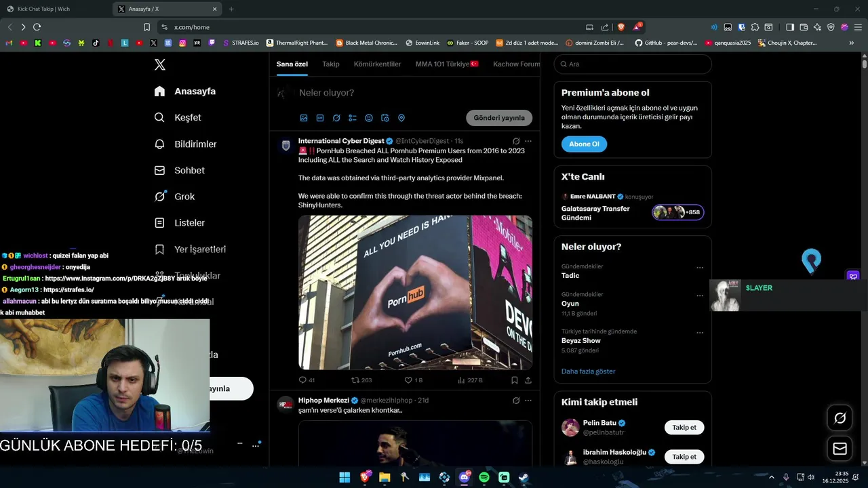Follow Pelin Batu with Takip et

[684, 428]
